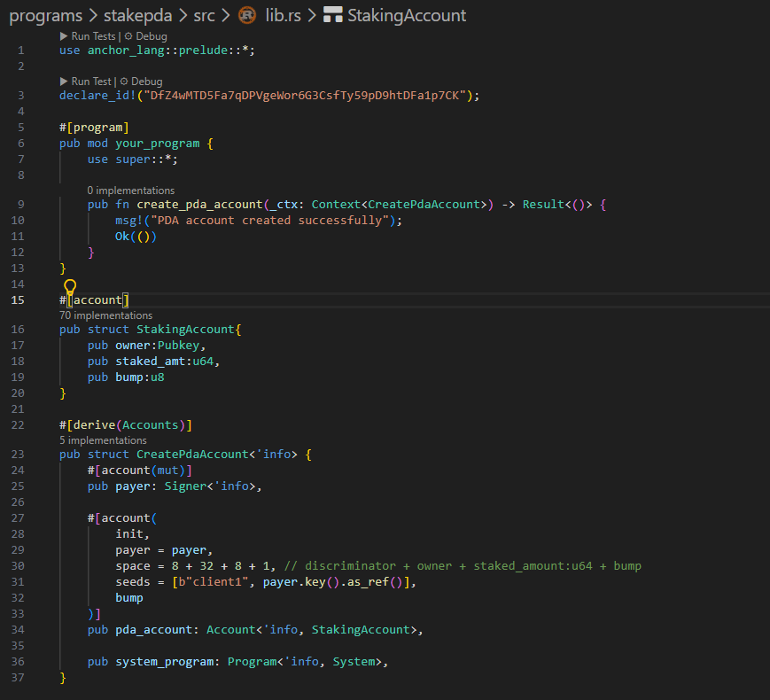The image size is (770, 700).
Task: Click 'u8' type on line 19
Action: (157, 377)
